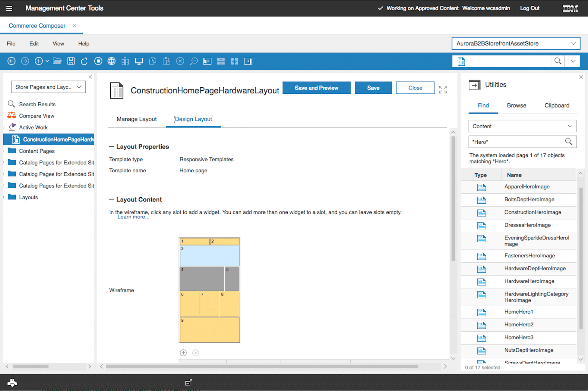Toggle the utilities pane toolbar icon
588x391 pixels.
[248, 61]
